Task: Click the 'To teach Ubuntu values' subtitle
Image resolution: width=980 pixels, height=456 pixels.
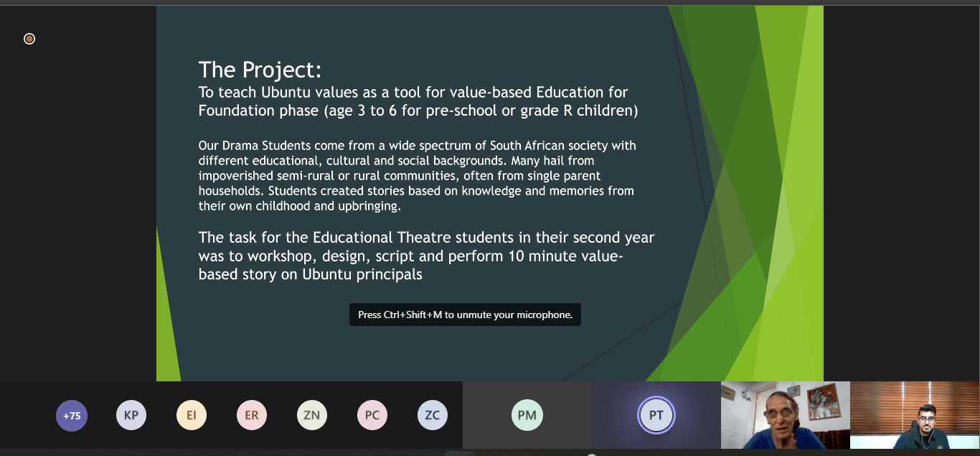Action: click(418, 101)
